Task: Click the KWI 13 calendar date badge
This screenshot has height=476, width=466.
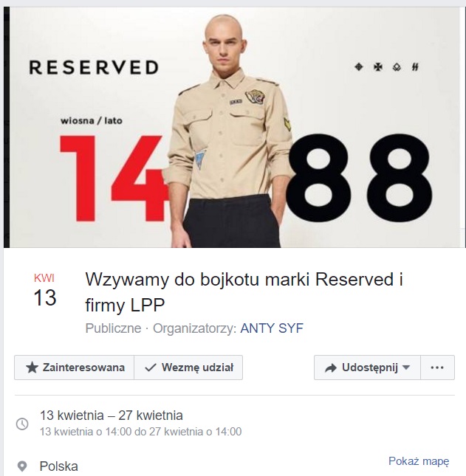Action: click(x=44, y=290)
